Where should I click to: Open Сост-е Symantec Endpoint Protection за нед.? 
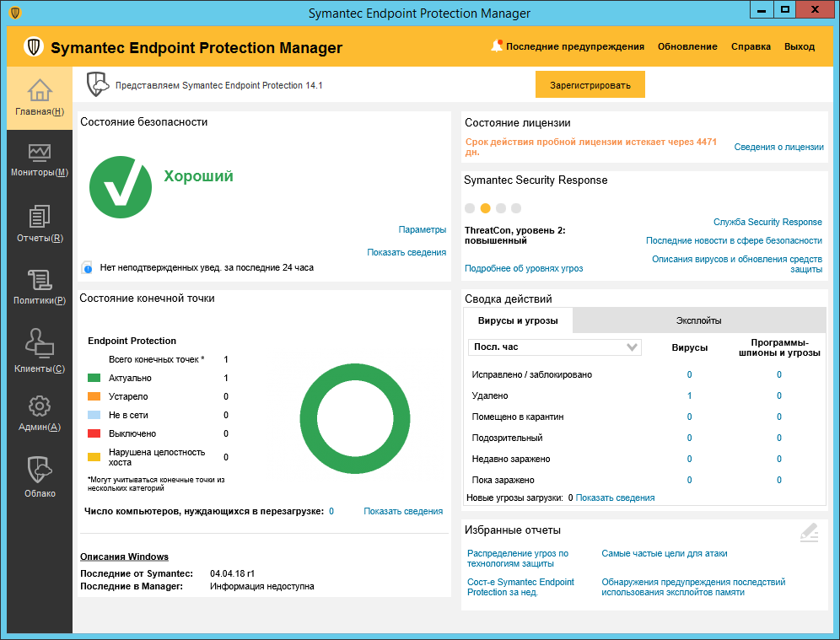520,587
